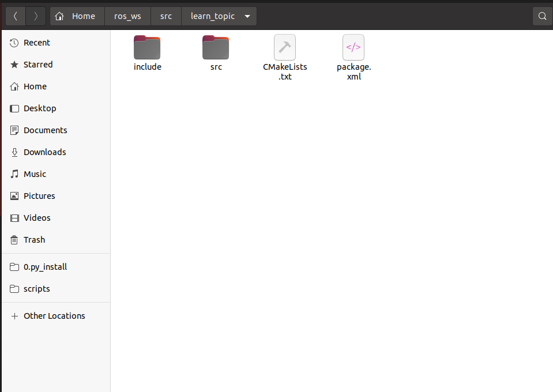Click the Trash bin icon in sidebar
Image resolution: width=553 pixels, height=392 pixels.
[x=14, y=240]
